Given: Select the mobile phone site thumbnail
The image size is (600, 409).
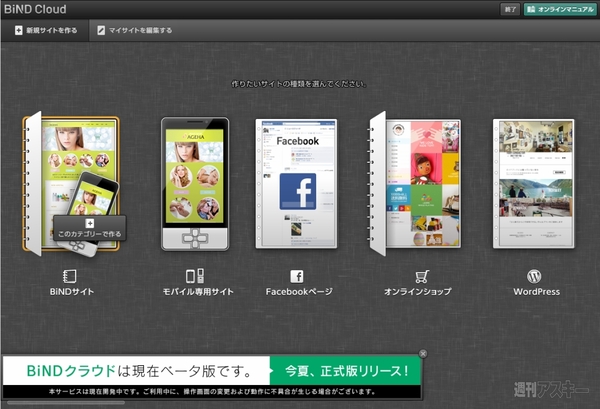Looking at the screenshot, I should click(195, 184).
